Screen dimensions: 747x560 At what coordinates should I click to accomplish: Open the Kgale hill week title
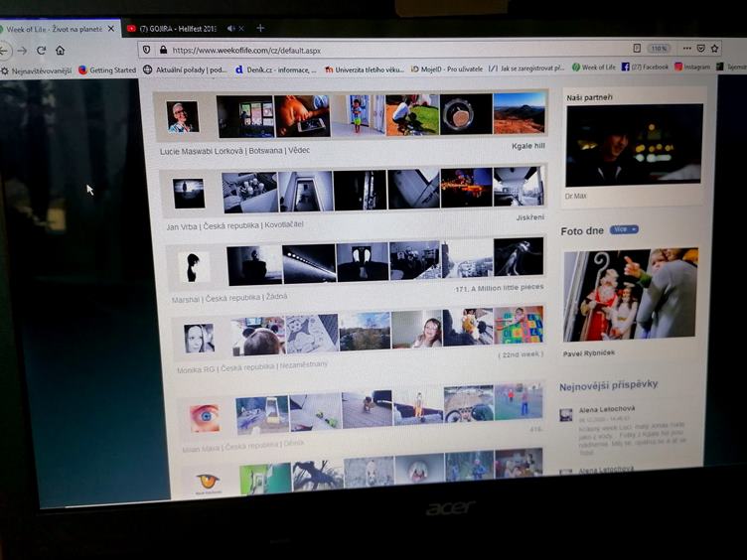[x=527, y=146]
